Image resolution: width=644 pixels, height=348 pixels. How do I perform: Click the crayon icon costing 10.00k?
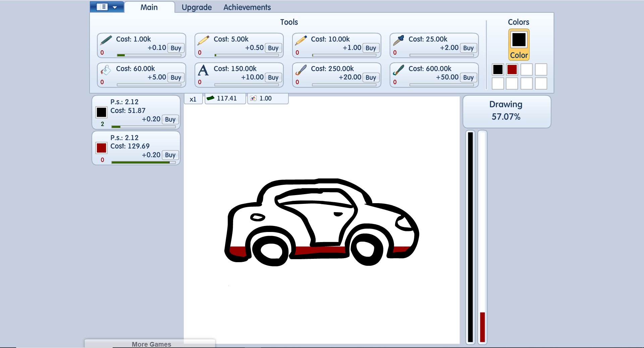tap(301, 40)
